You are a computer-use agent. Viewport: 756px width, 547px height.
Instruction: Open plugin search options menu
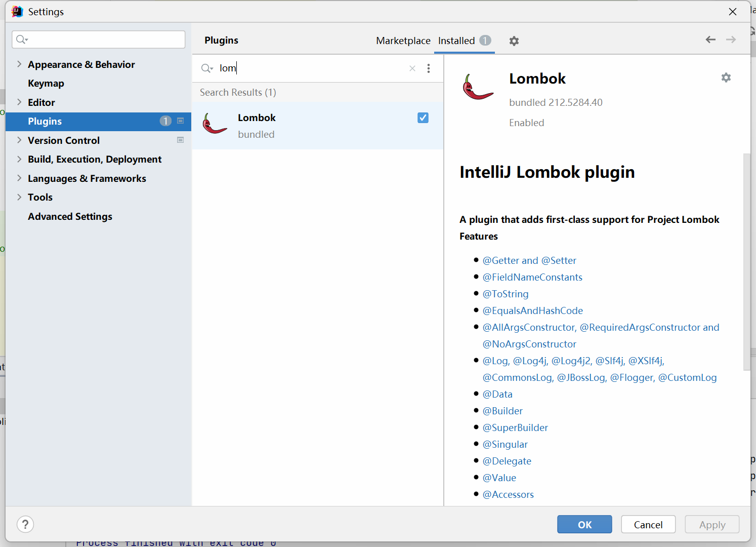coord(429,68)
